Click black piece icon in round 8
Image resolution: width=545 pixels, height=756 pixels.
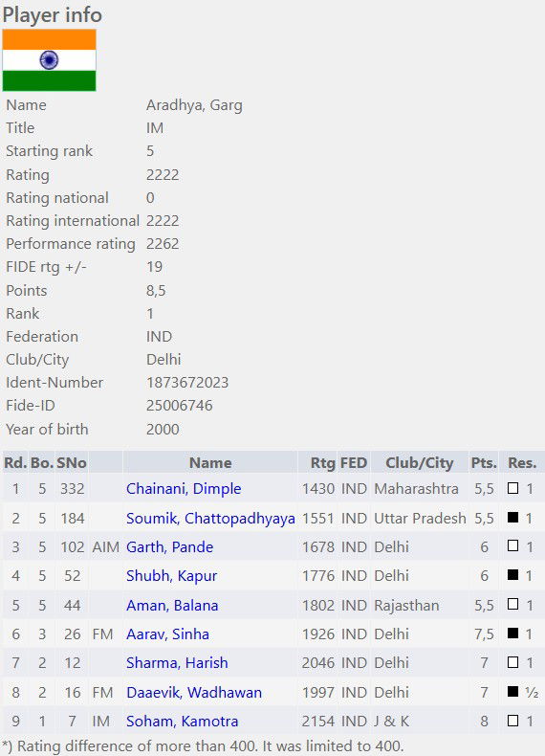click(x=513, y=691)
